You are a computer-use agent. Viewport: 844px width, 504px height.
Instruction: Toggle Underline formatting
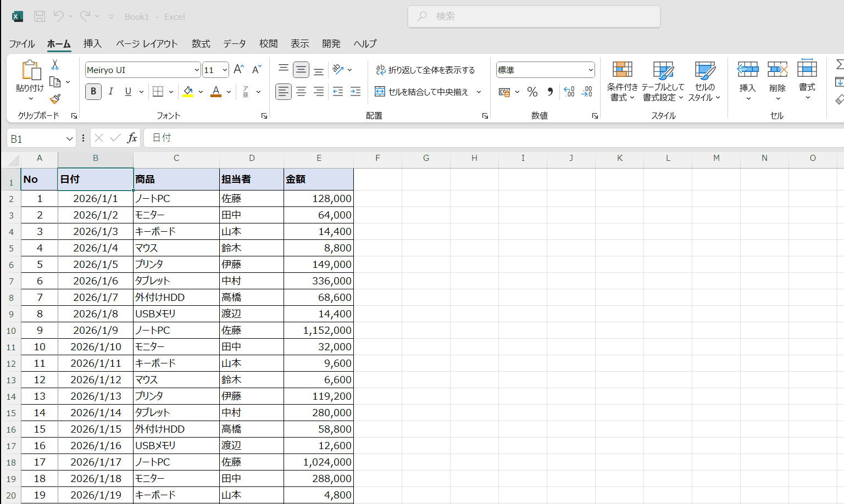pyautogui.click(x=128, y=92)
